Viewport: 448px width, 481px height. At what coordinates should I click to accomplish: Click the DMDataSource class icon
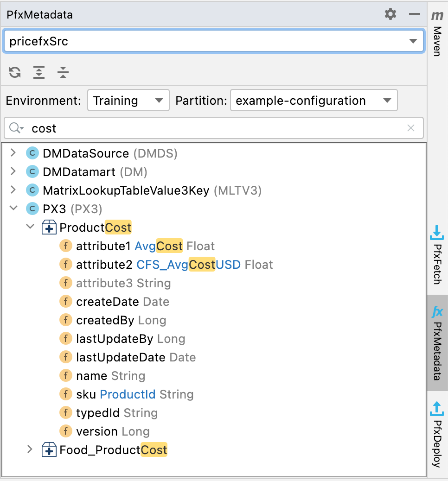point(32,153)
